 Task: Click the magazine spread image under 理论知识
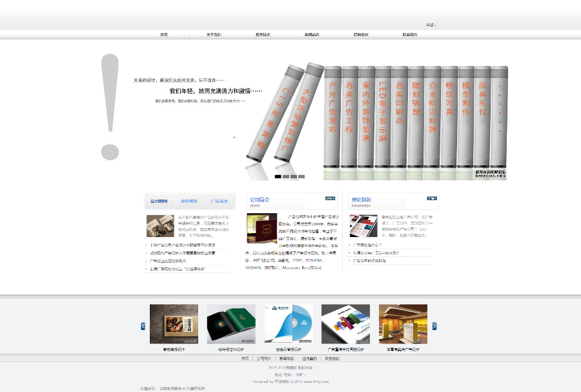tap(363, 225)
